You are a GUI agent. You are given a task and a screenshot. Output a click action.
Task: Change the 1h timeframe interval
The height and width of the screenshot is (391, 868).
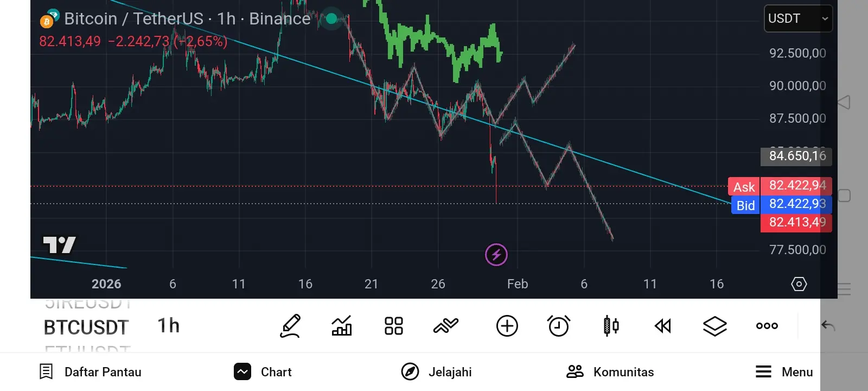click(169, 326)
